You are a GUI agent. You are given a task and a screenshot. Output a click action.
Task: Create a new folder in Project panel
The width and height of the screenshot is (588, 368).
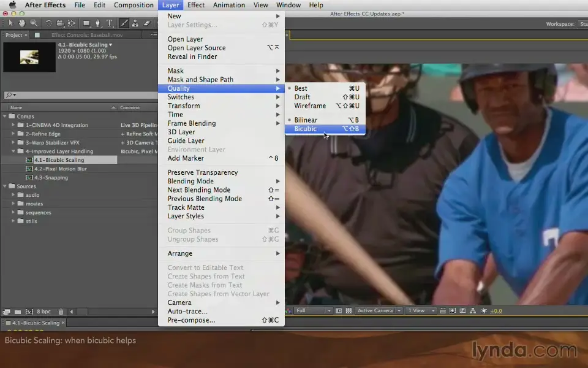[18, 312]
